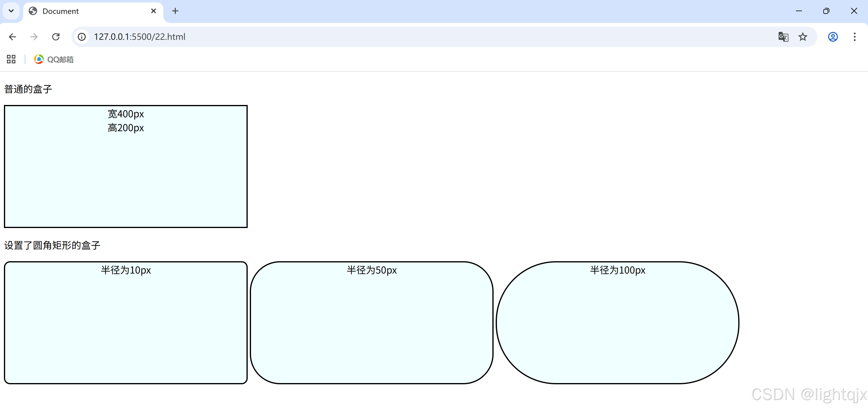Restore down the browser window
The width and height of the screenshot is (868, 409).
pos(826,11)
